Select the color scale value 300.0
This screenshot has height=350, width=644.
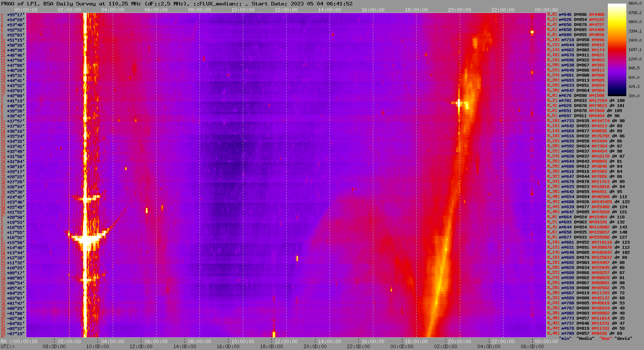634,96
